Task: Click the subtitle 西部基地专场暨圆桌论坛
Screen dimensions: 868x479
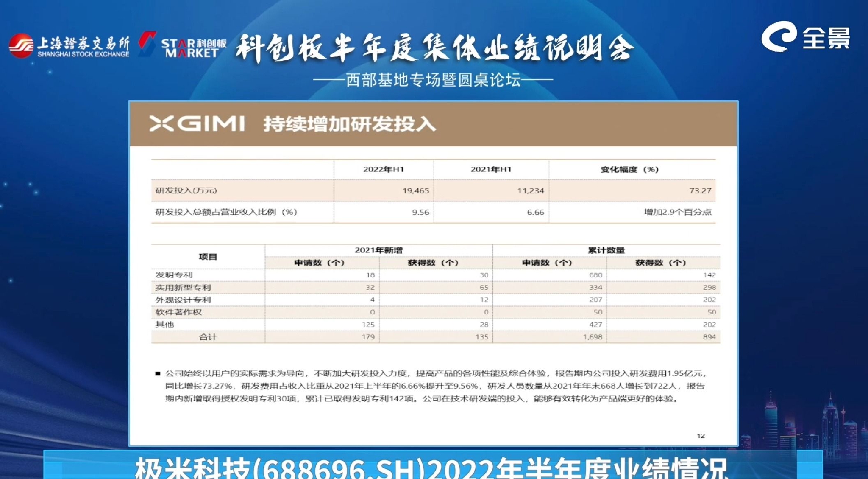Action: pos(433,80)
